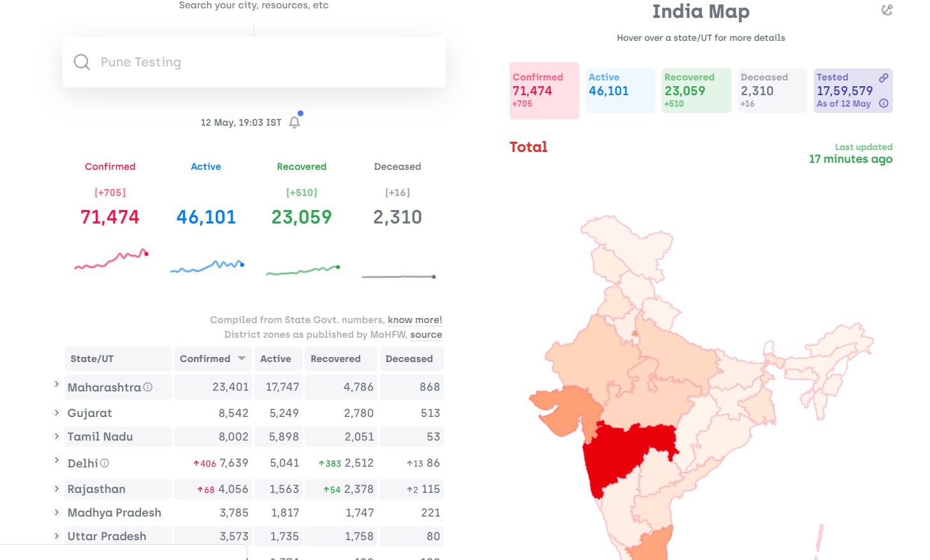The image size is (930, 560).
Task: Select the Active map card
Action: pyautogui.click(x=620, y=91)
